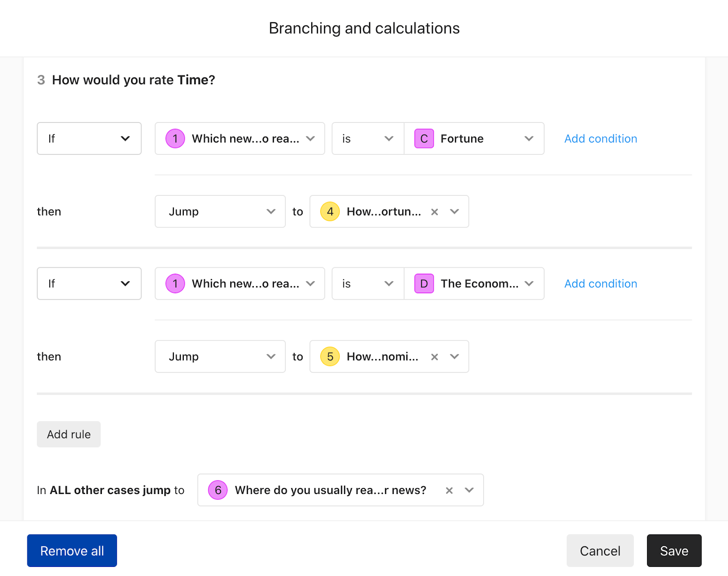
Task: Click the pink 1 badge in first rule
Action: pos(175,138)
